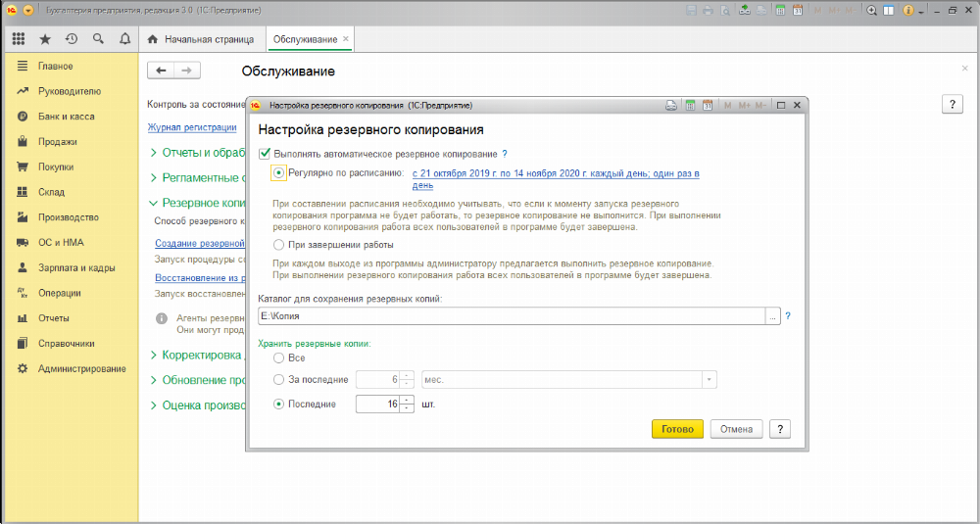Switch to Начальная страница tab

click(x=202, y=39)
